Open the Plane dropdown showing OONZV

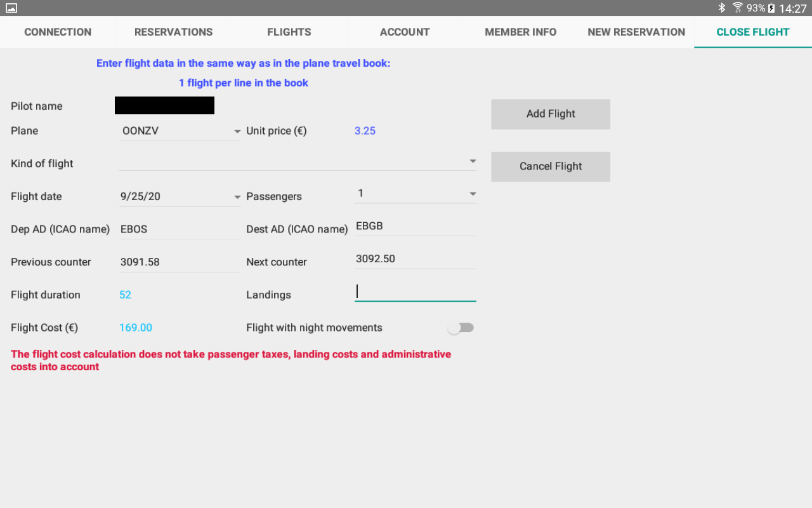coord(180,131)
